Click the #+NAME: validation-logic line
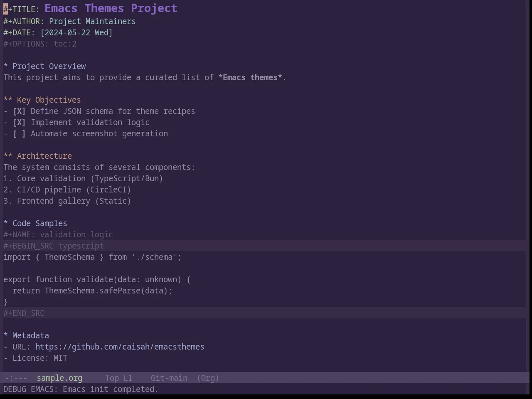The width and height of the screenshot is (532, 399). [x=58, y=235]
